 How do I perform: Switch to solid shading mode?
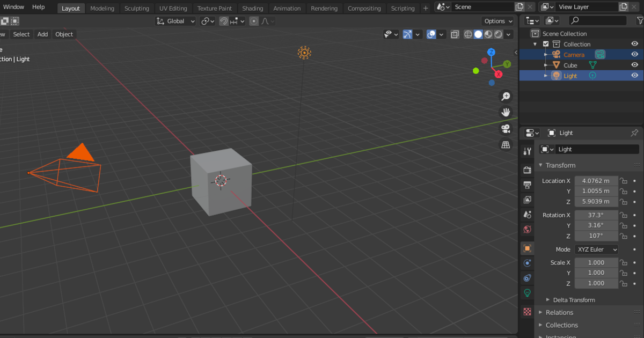click(x=478, y=34)
